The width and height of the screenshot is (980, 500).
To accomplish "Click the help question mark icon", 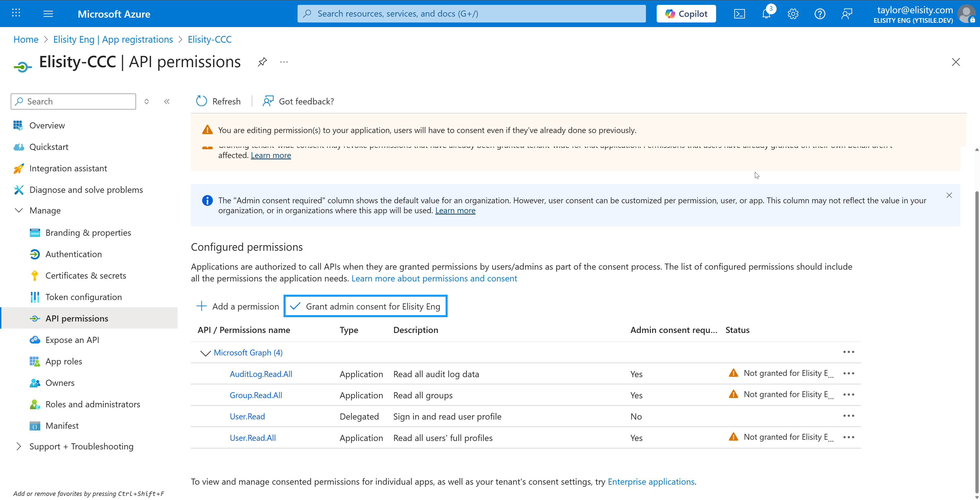I will point(819,14).
